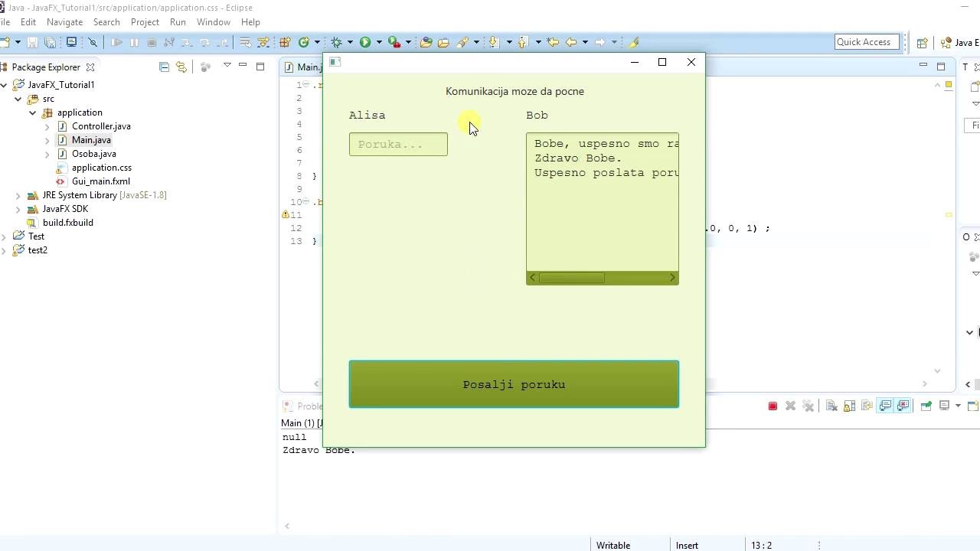The image size is (980, 551).
Task: Open the Run icon's dropdown arrow
Action: pos(379,42)
